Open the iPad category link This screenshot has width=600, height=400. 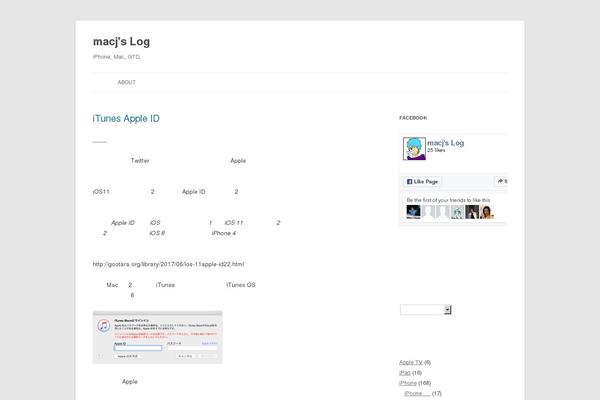coord(404,372)
